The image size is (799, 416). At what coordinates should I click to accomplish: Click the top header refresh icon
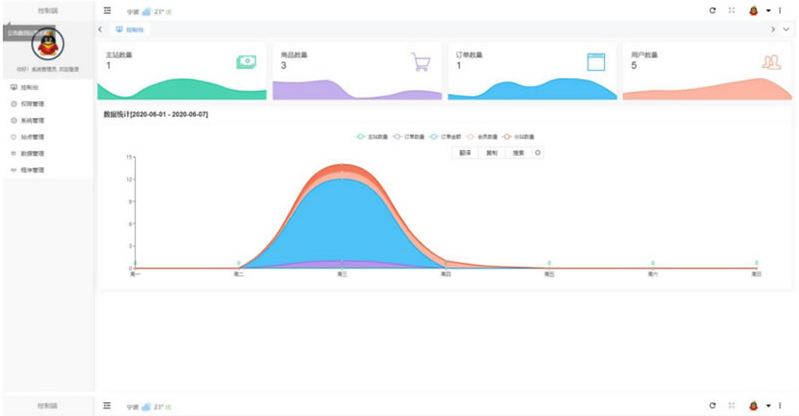click(x=712, y=10)
